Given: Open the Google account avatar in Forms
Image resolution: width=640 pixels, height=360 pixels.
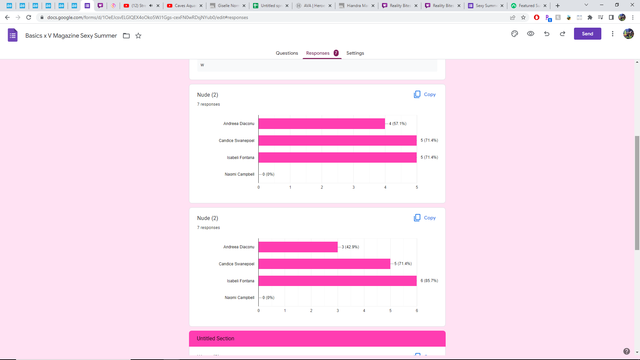Looking at the screenshot, I should coord(628,34).
